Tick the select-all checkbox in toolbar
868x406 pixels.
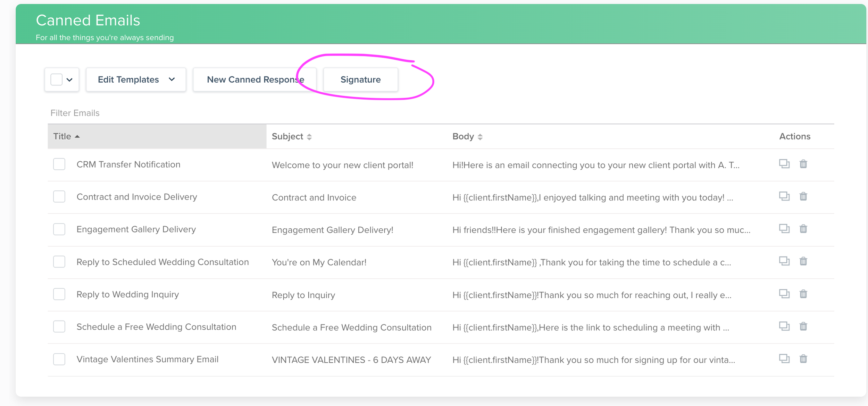57,79
